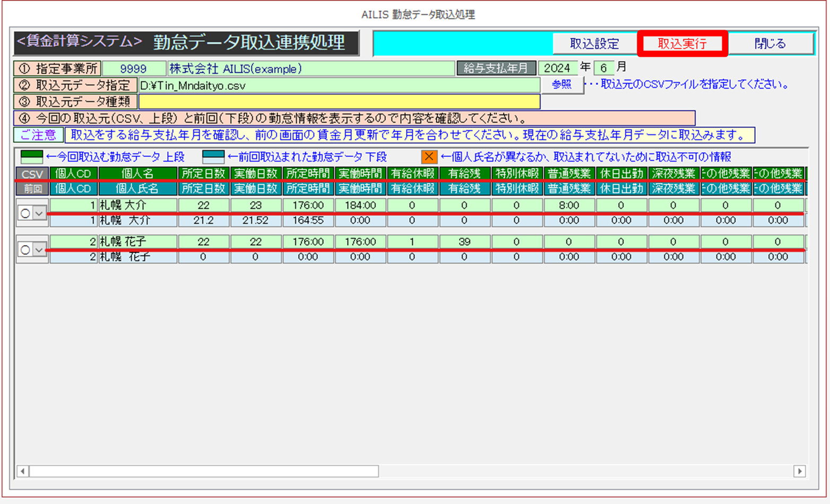Screen dimensions: 830x504
Task: Select the ○ mark for 札幌 大介
Action: (25, 213)
